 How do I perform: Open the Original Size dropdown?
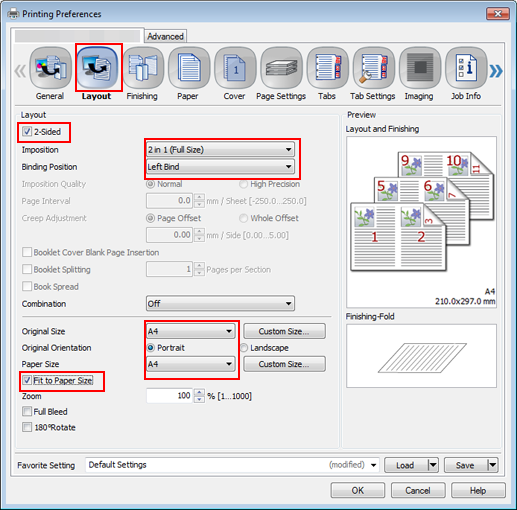pos(191,331)
